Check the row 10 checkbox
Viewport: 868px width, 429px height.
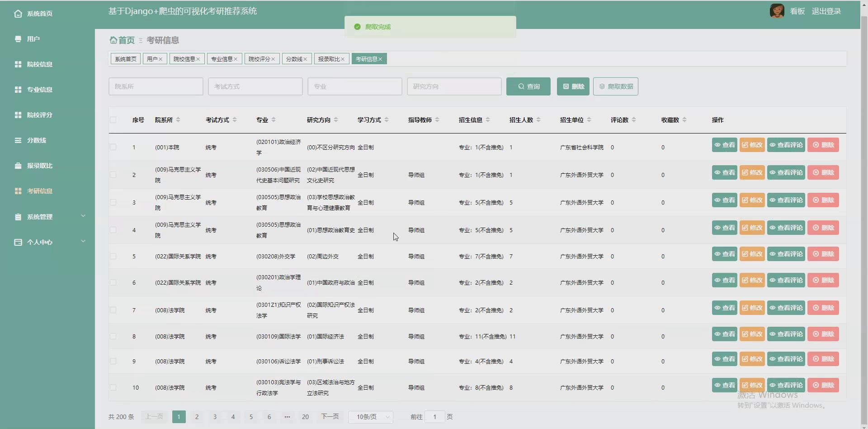coord(113,387)
